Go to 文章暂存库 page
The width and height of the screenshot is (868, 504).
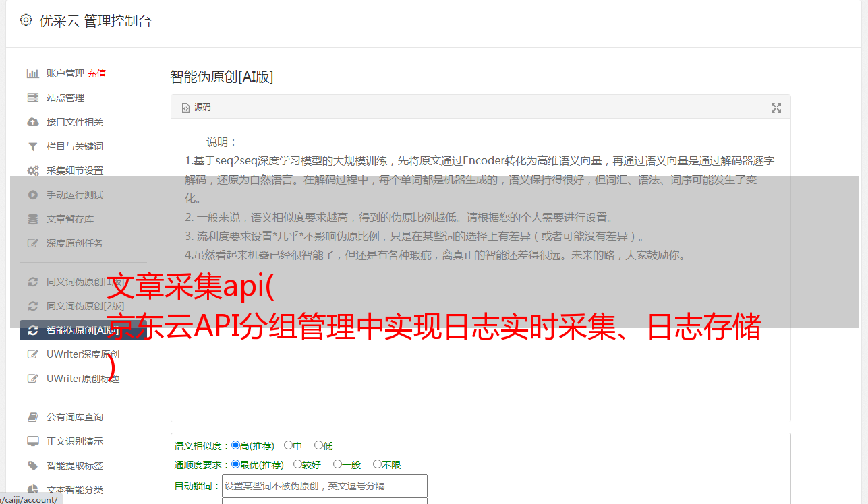(70, 219)
